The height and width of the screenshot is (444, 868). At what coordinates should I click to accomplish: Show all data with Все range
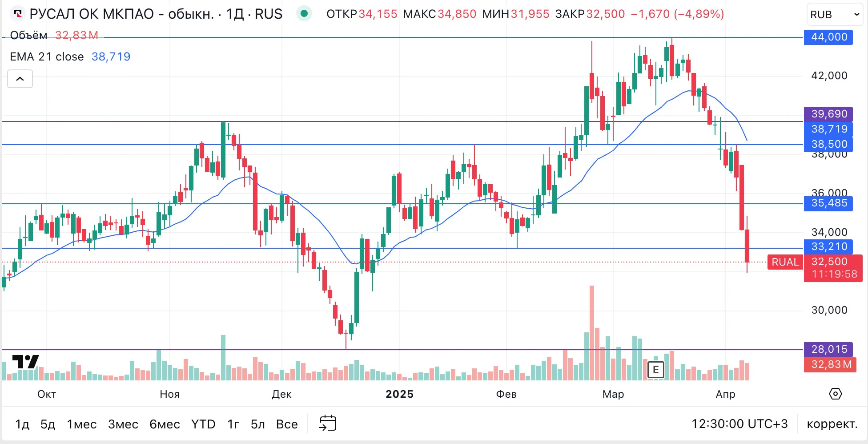[x=287, y=424]
